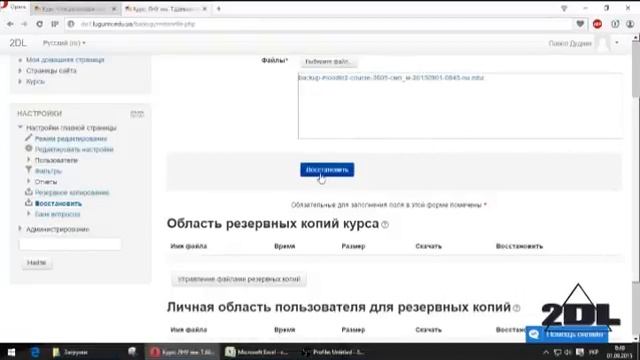The height and width of the screenshot is (360, 640).
Task: Open the Загрузки folder taskbar item
Action: (x=70, y=352)
